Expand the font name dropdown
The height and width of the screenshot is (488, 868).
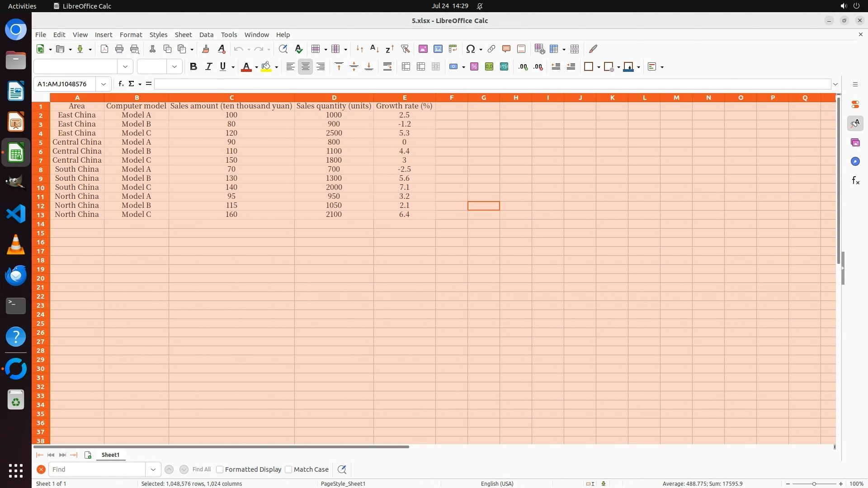[125, 67]
